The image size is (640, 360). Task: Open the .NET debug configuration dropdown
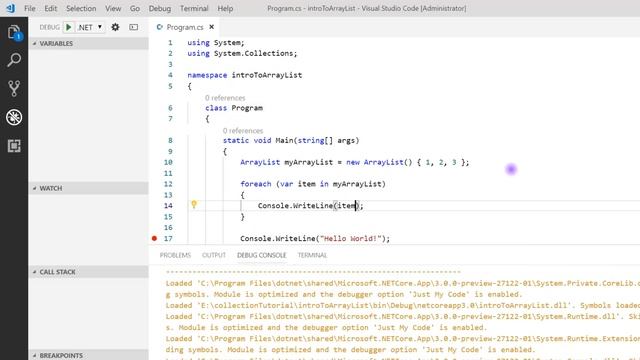point(90,27)
